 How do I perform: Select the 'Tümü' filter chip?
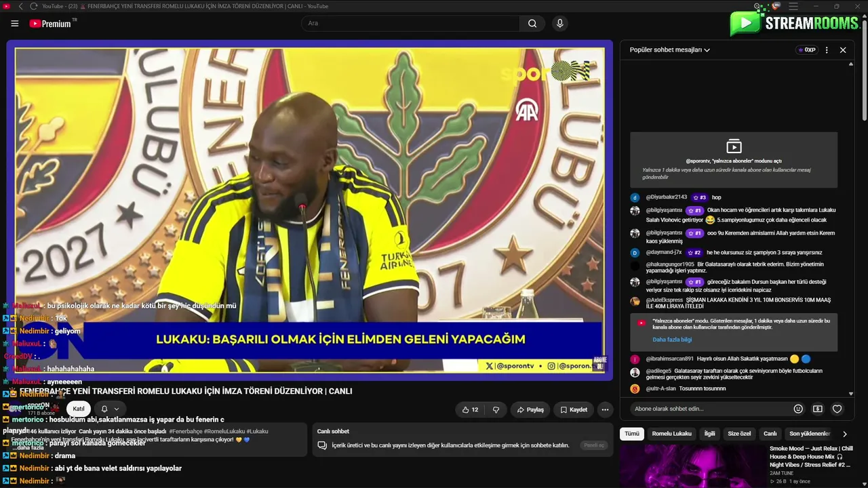(x=632, y=434)
